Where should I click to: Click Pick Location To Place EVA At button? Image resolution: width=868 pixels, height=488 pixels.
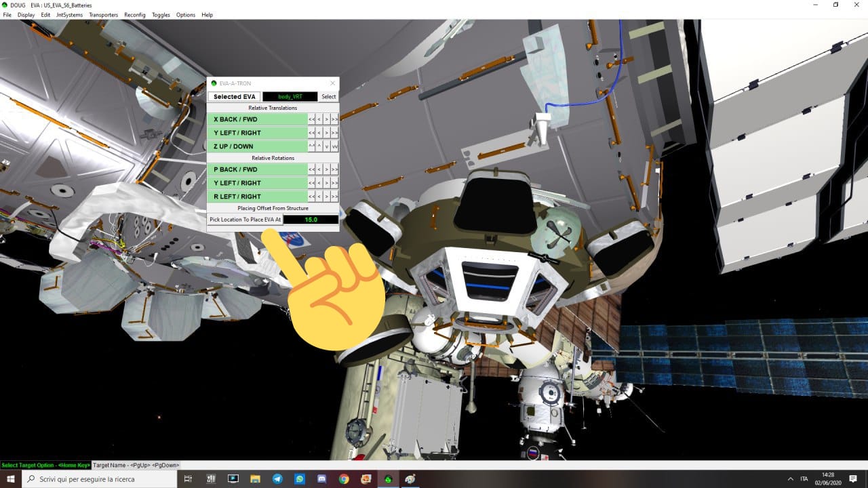(x=245, y=220)
